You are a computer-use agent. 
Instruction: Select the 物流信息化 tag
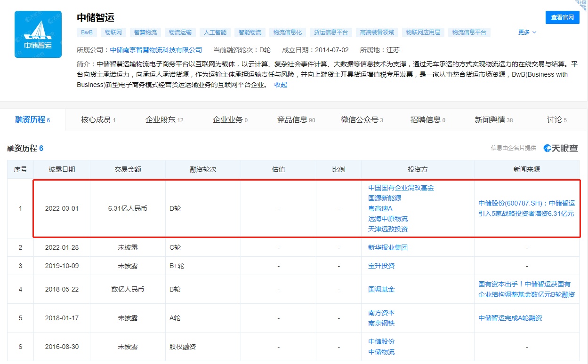(288, 32)
